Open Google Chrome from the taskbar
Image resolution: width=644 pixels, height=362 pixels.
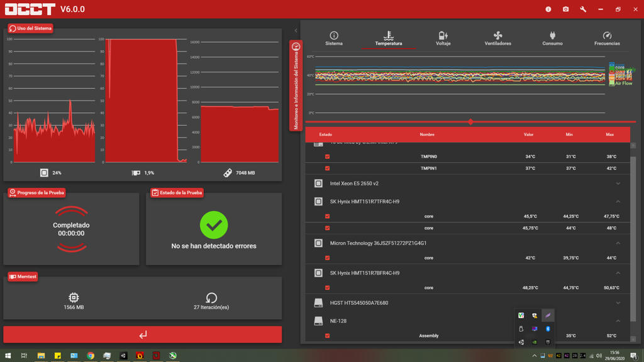tap(91, 356)
